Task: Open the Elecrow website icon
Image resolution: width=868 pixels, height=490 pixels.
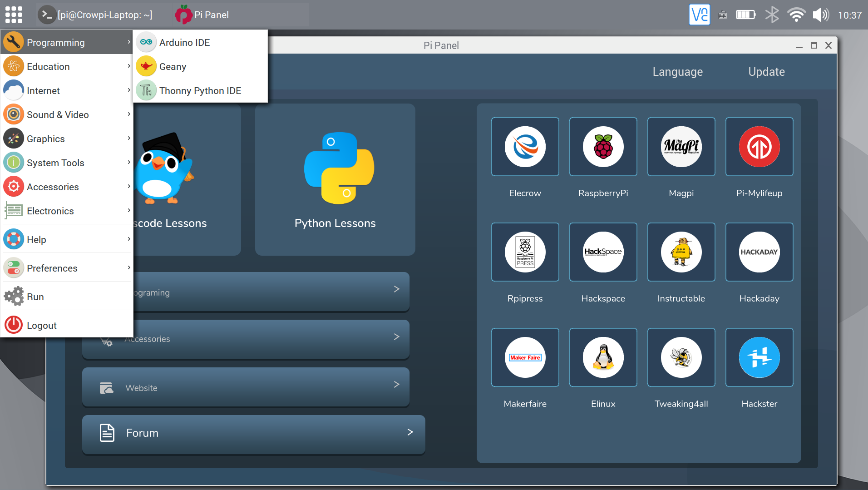Action: tap(525, 147)
